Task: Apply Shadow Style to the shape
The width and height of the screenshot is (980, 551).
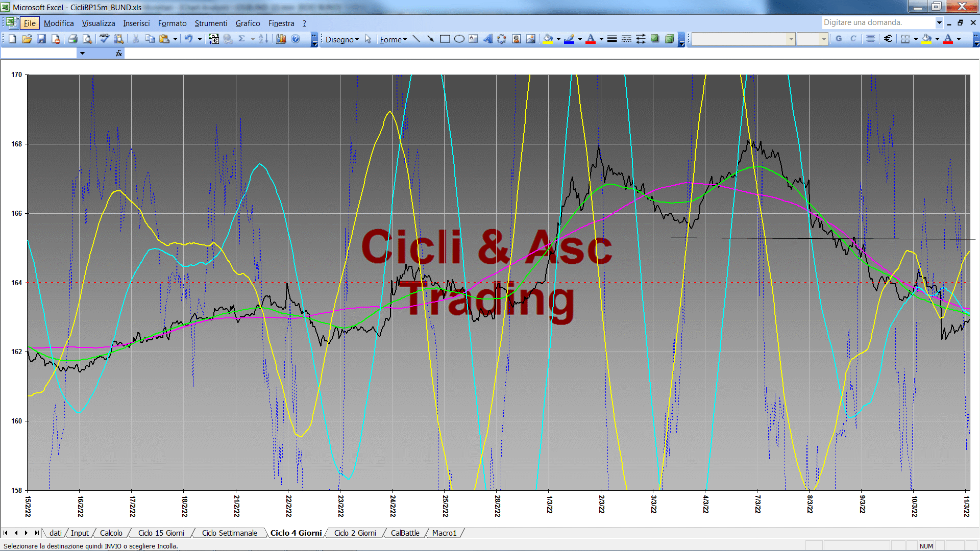Action: (655, 39)
